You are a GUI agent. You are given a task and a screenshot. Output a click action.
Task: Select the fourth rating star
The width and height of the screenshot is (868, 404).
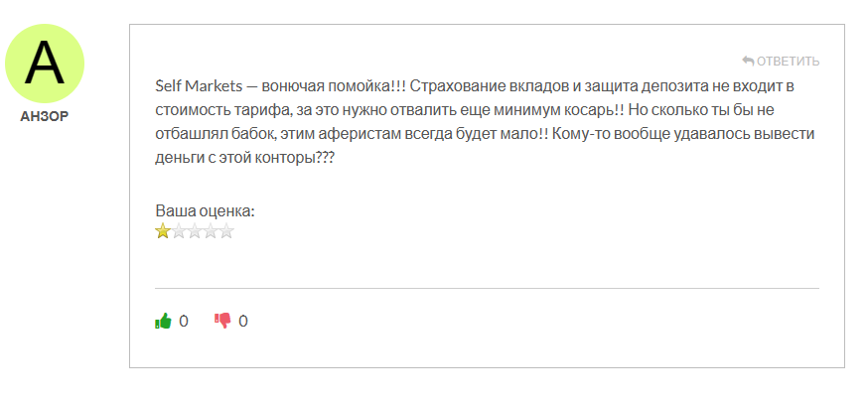(x=211, y=230)
